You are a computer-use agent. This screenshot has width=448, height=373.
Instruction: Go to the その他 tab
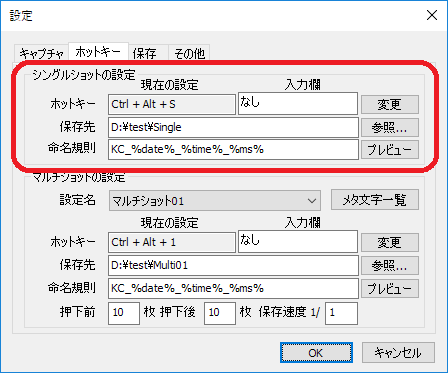pyautogui.click(x=189, y=53)
